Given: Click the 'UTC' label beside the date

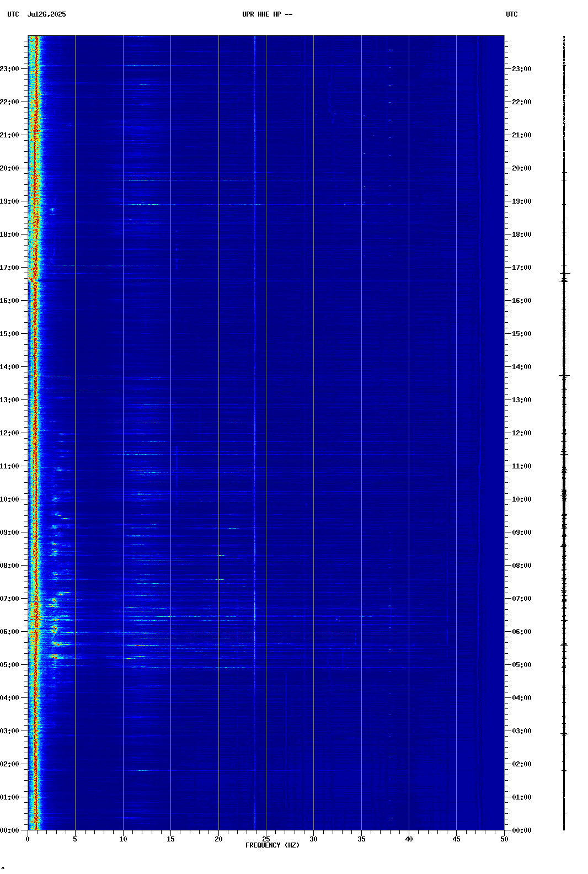Looking at the screenshot, I should click(x=13, y=14).
